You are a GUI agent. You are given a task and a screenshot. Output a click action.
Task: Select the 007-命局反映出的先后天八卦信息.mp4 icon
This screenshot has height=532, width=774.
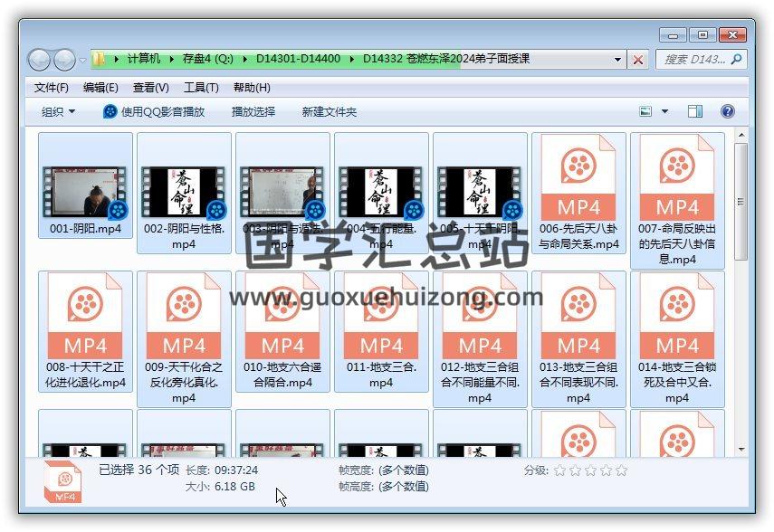(x=677, y=177)
